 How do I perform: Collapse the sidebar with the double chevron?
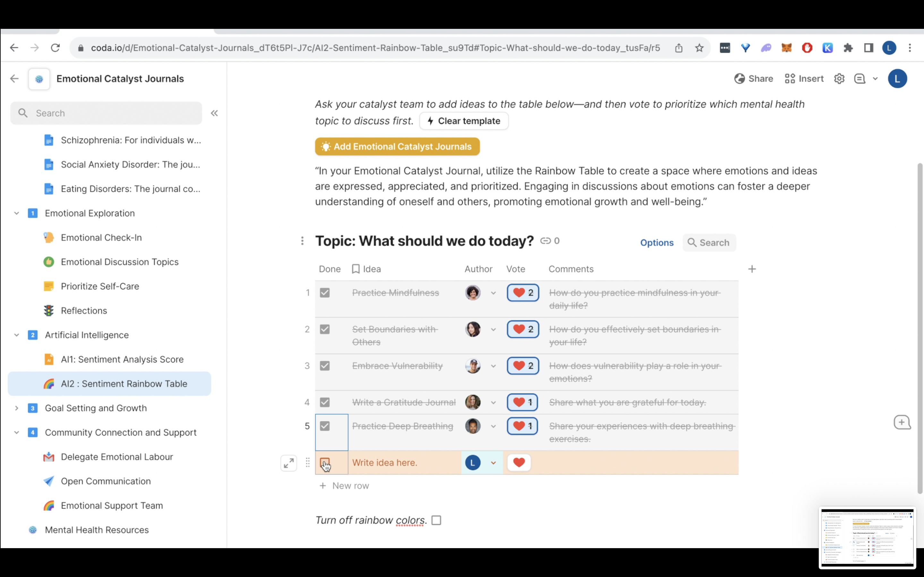pos(214,113)
